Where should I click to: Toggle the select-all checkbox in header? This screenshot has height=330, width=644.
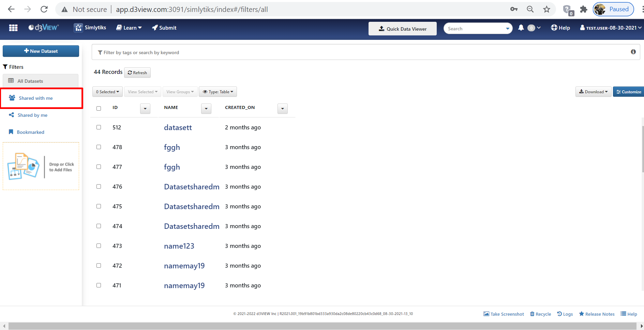(x=99, y=108)
